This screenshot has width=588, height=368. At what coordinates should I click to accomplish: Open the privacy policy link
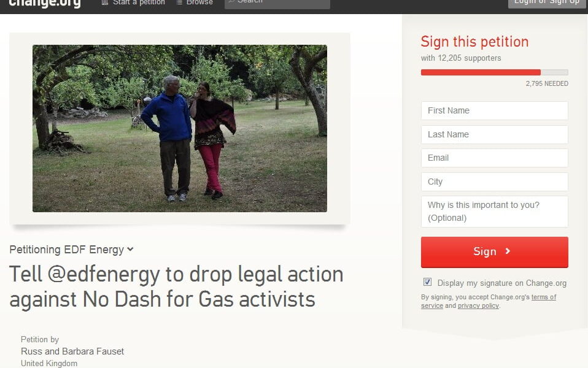478,306
